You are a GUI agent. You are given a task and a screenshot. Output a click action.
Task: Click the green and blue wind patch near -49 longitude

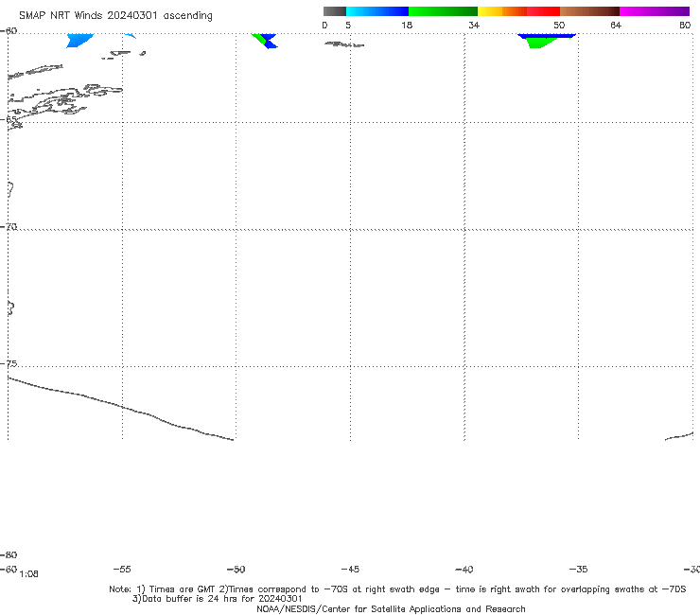265,41
